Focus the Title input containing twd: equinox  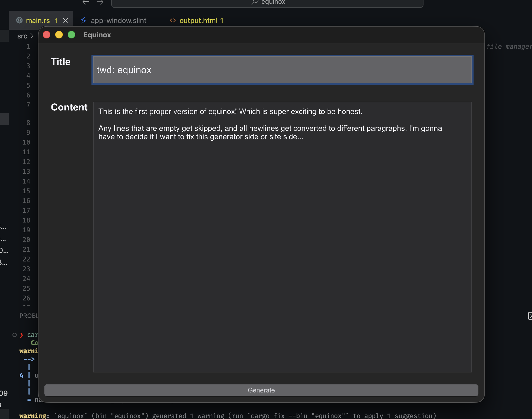[x=282, y=70]
